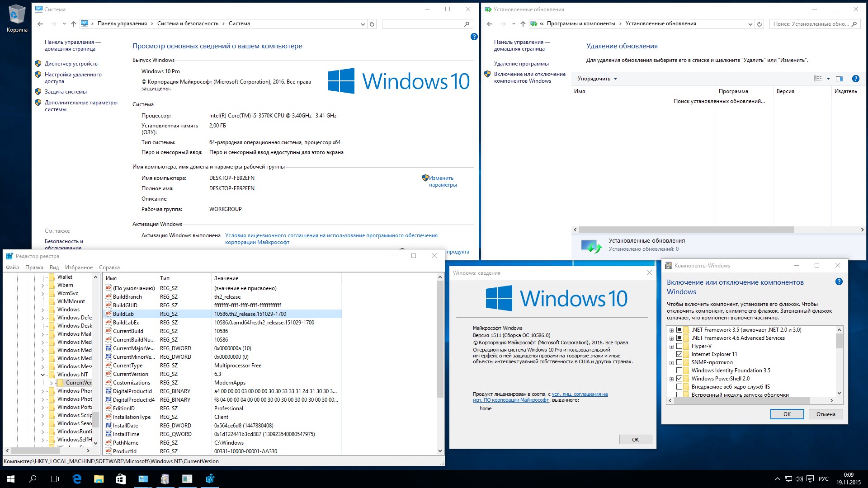Viewport: 868px width, 488px height.
Task: Open Избранное menu in Registry Editor
Action: (79, 267)
